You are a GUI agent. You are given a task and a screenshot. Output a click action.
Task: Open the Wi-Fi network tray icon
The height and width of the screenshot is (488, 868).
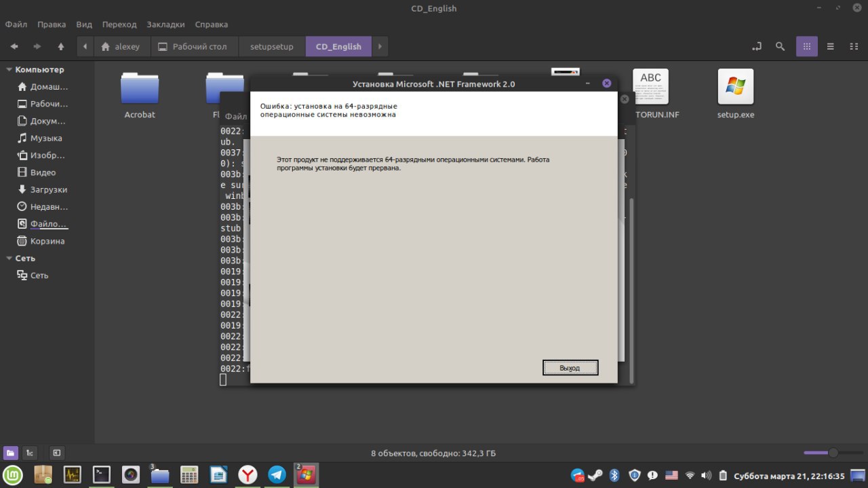tap(690, 475)
